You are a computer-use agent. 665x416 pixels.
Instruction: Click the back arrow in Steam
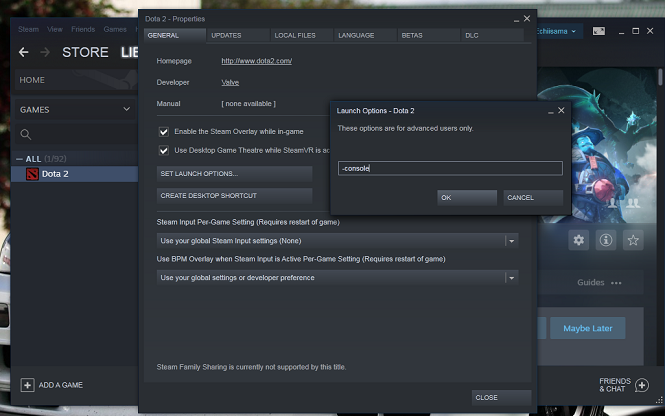click(x=24, y=52)
